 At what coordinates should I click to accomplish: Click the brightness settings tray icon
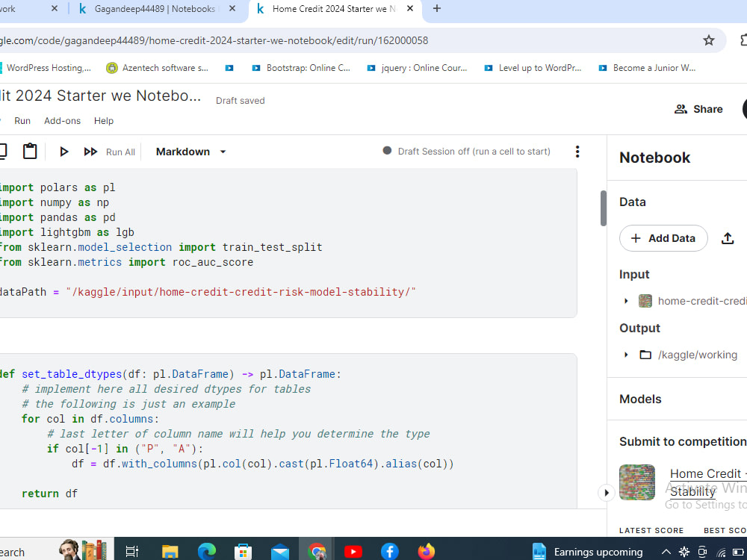click(x=684, y=552)
